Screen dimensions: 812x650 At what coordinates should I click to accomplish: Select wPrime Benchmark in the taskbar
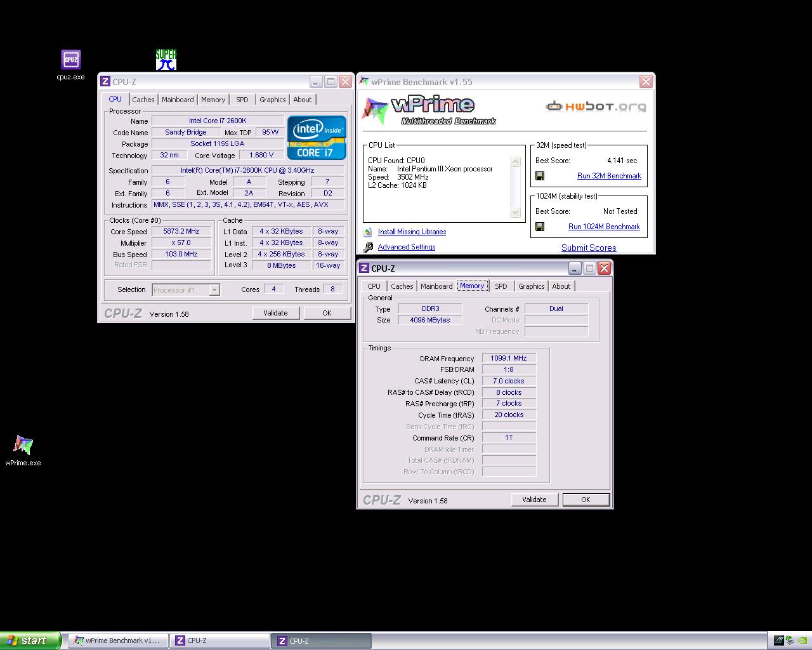[x=118, y=640]
